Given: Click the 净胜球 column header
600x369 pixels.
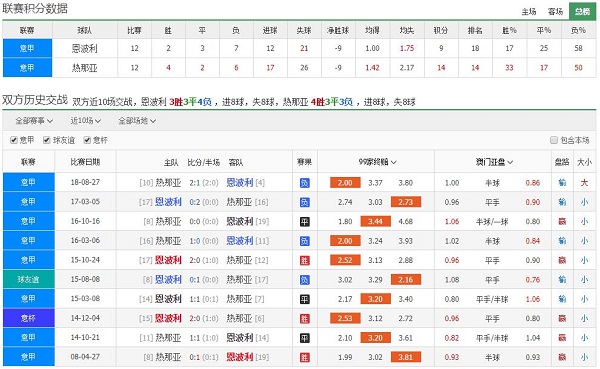Looking at the screenshot, I should [x=338, y=30].
